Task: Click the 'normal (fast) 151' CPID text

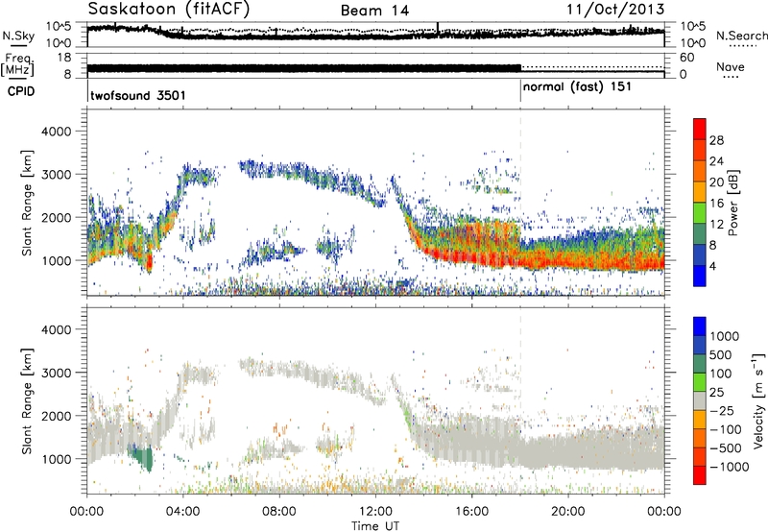Action: point(577,87)
